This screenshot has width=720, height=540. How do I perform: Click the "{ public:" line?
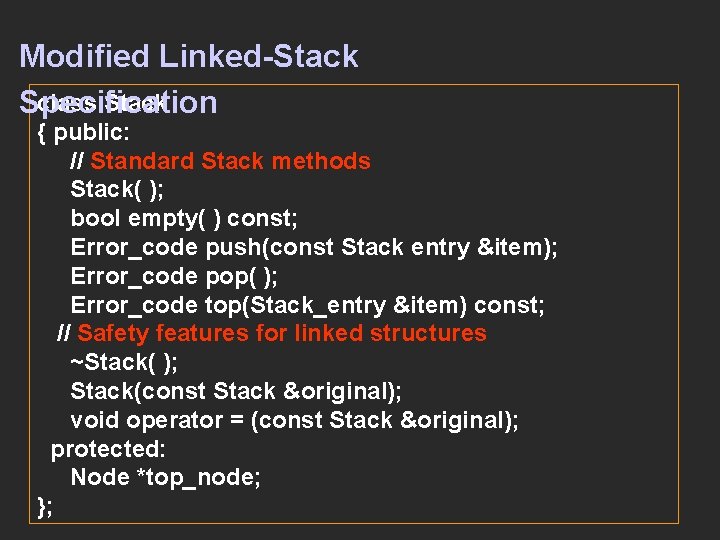(90, 132)
